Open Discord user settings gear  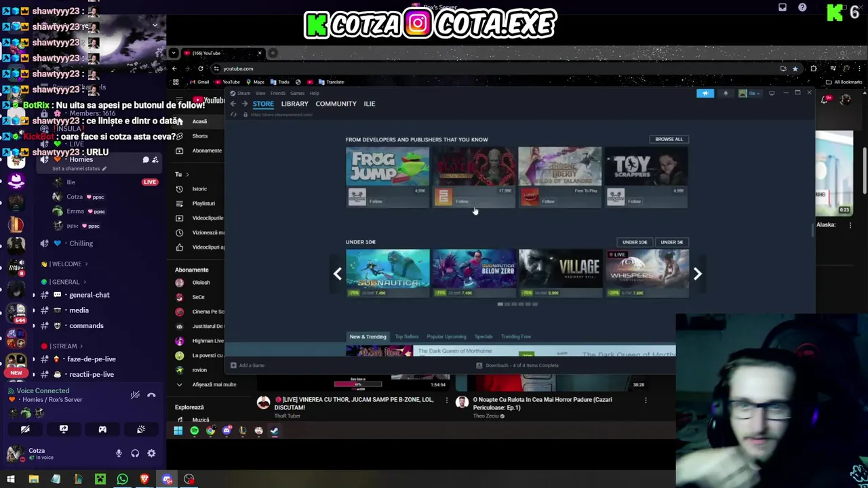pos(151,453)
